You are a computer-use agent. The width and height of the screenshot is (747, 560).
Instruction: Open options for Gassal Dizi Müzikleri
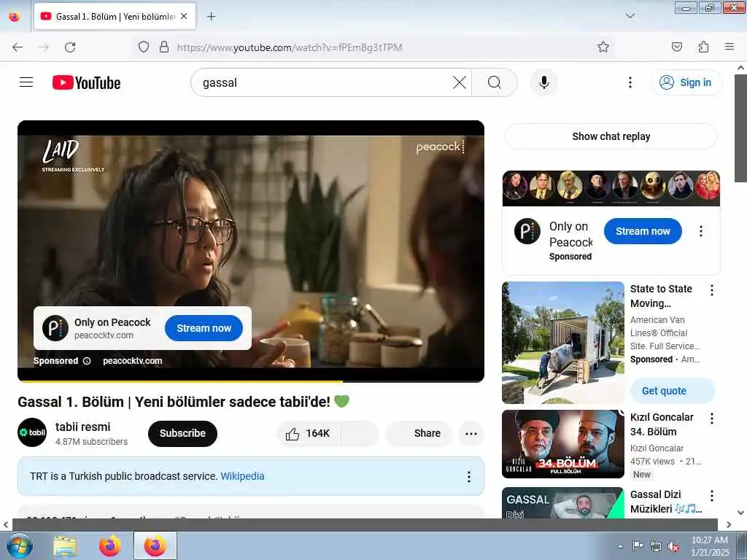click(712, 496)
